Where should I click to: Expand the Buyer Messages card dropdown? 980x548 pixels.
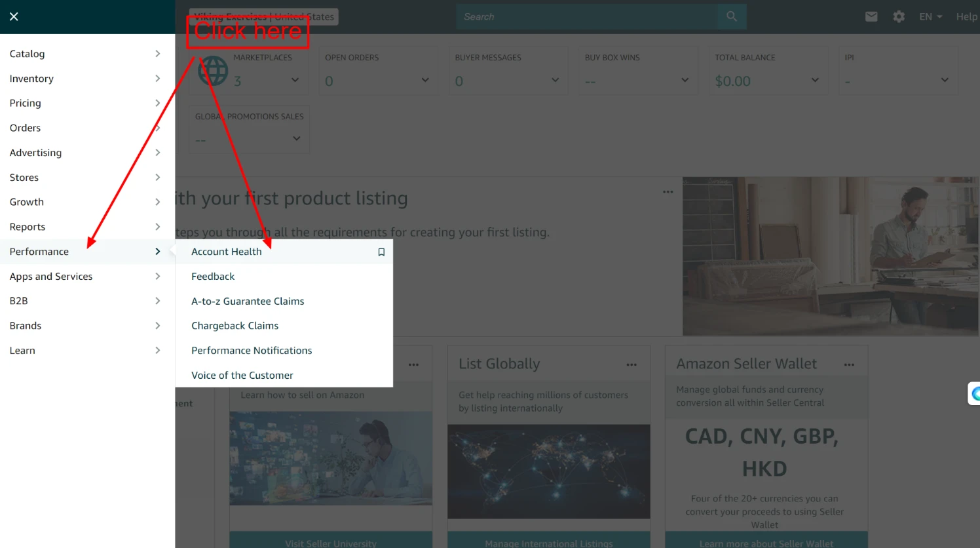point(555,80)
